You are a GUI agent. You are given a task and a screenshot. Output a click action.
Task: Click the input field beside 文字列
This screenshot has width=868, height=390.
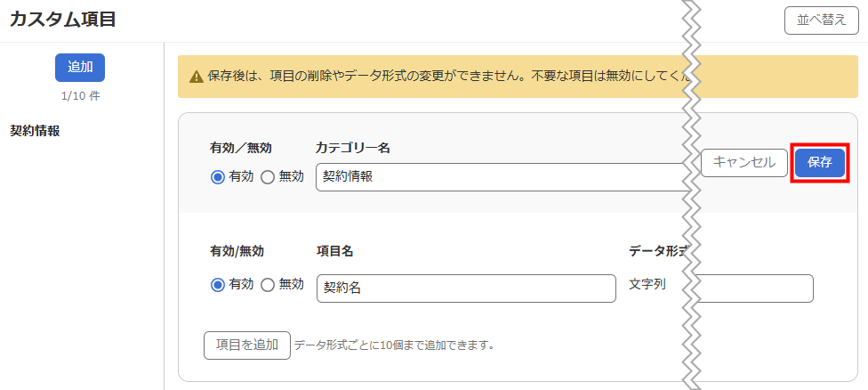754,288
